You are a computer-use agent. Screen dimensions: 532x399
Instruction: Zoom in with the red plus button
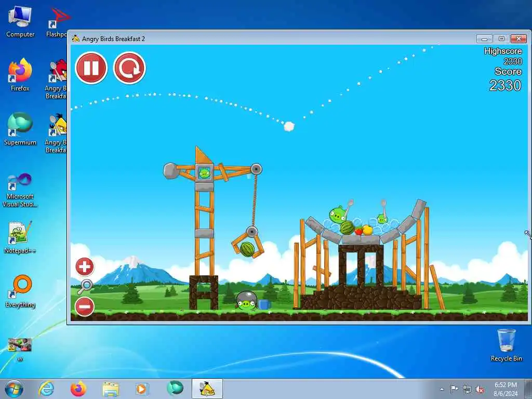[x=85, y=267]
